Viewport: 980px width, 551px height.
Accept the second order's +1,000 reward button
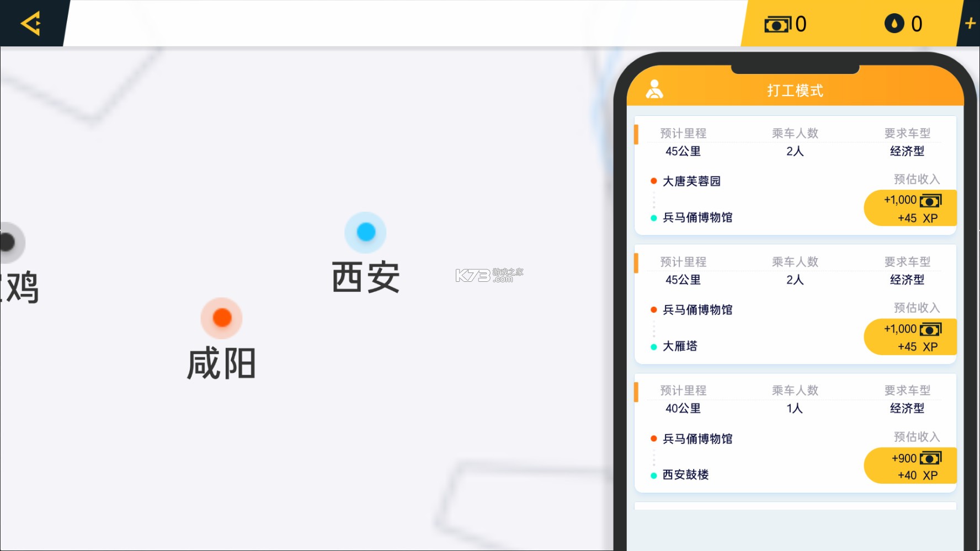pyautogui.click(x=910, y=337)
